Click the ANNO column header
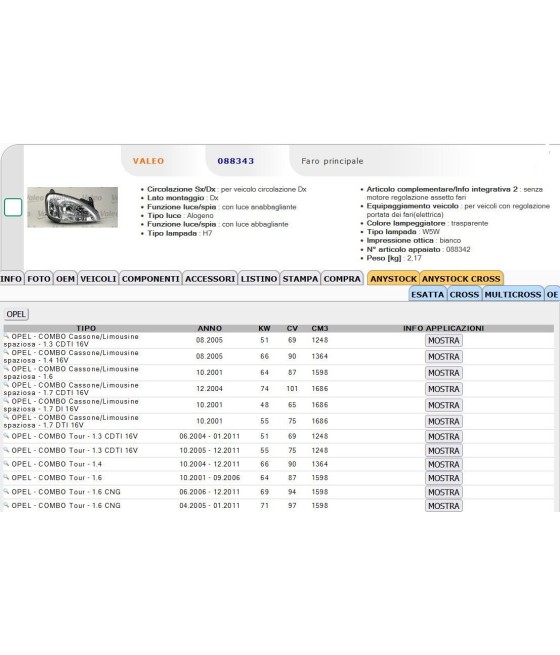The image size is (560, 655). (210, 328)
